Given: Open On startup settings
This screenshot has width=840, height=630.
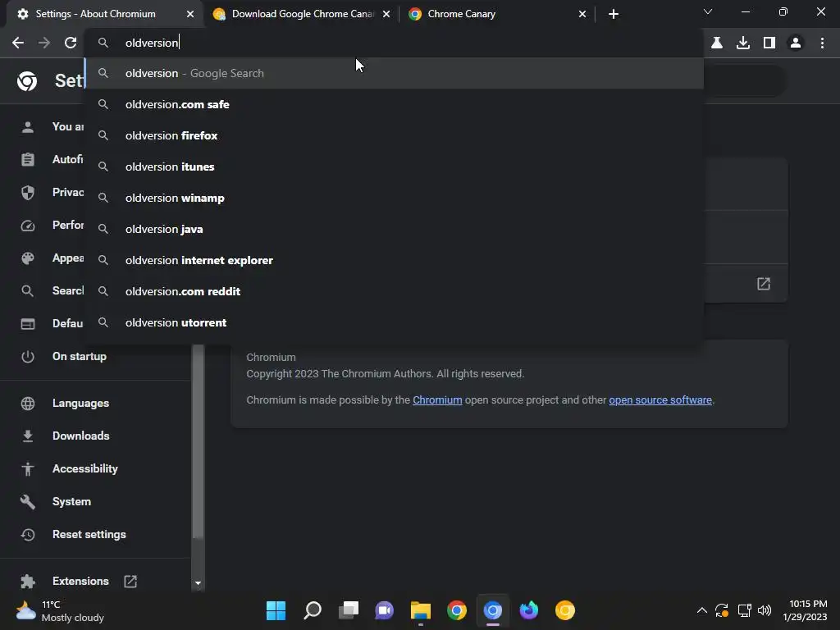Looking at the screenshot, I should 80,356.
